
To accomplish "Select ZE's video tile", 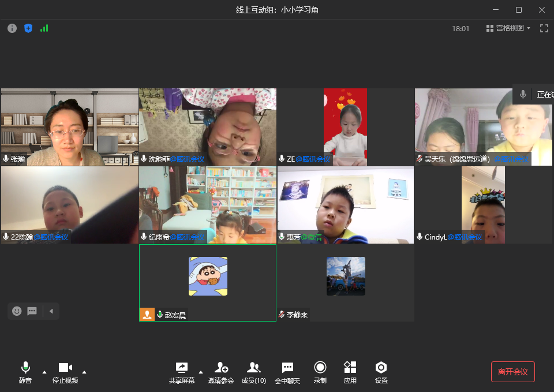I will 346,127.
